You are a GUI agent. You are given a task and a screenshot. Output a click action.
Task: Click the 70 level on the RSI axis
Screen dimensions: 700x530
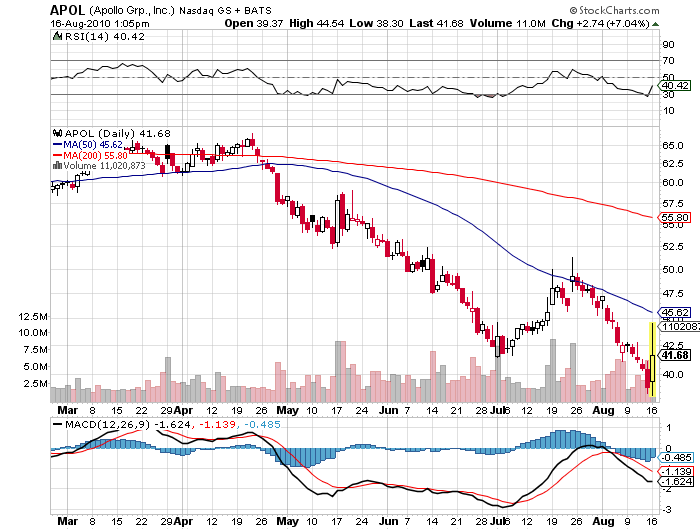[669, 60]
